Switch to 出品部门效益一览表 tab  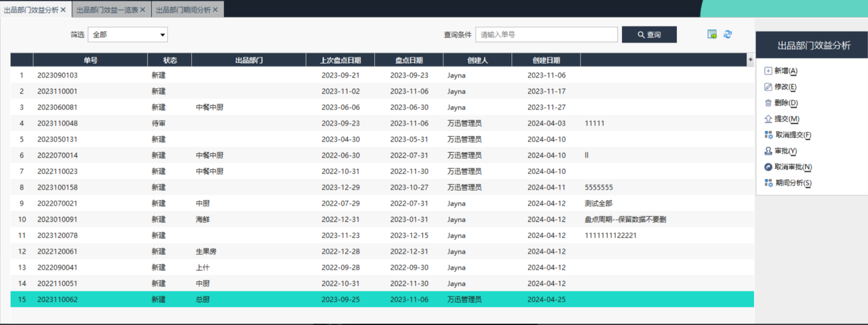(107, 10)
